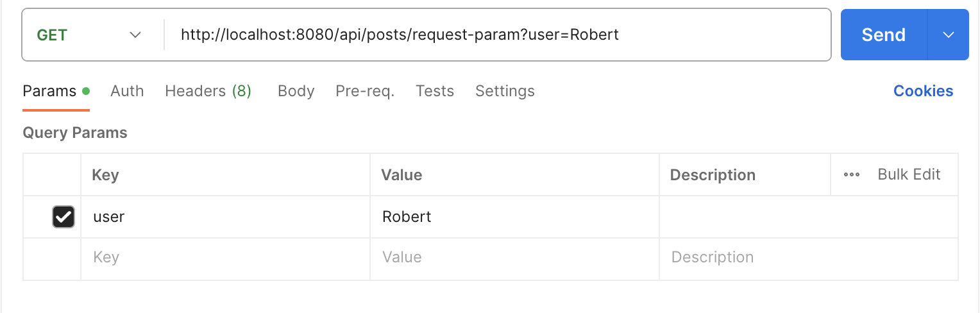Click the empty Value placeholder field

pos(513,258)
